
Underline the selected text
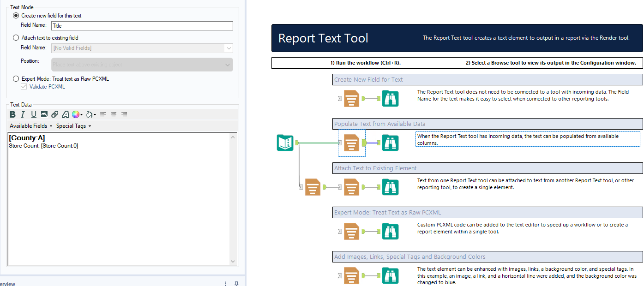(x=33, y=114)
